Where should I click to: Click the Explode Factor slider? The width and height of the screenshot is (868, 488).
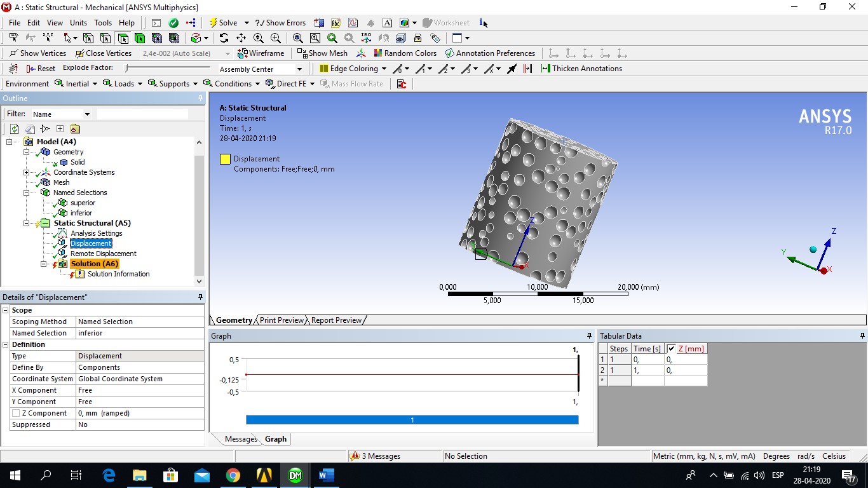pos(168,68)
